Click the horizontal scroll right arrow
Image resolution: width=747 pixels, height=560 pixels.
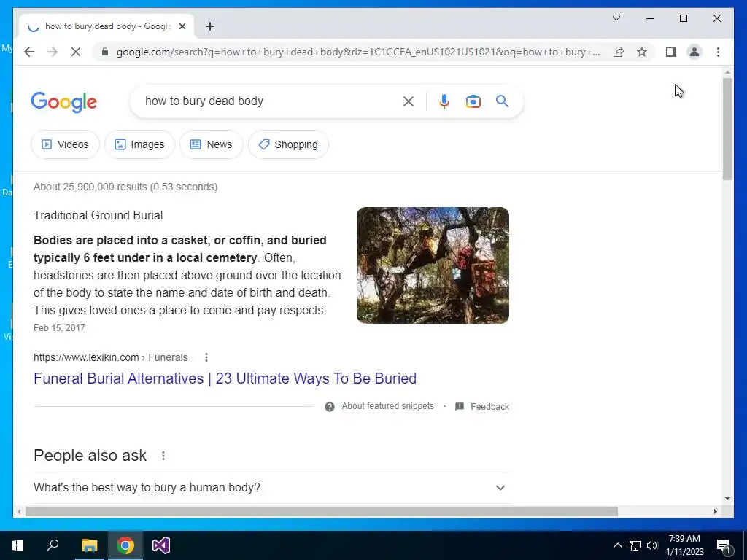point(716,511)
